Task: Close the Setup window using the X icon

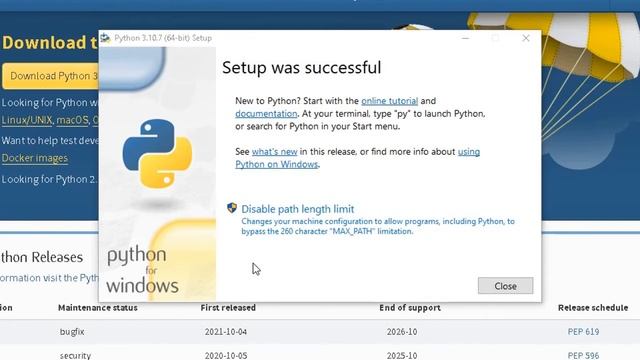Action: point(526,38)
